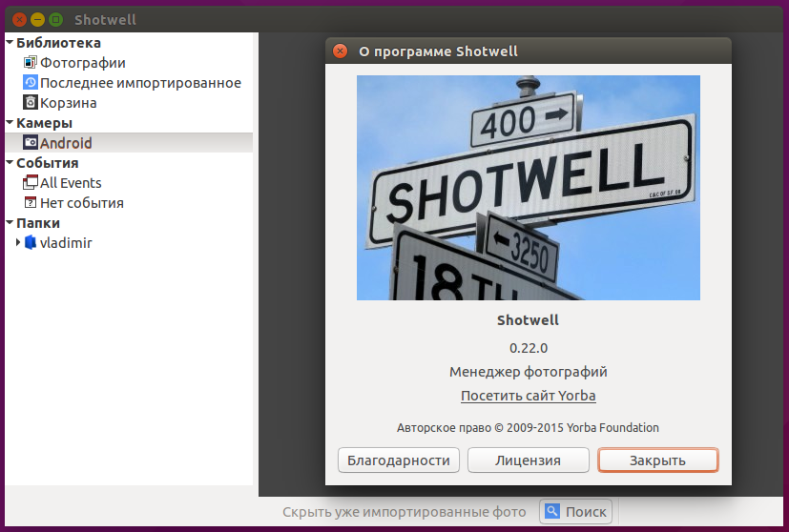This screenshot has height=532, width=789.
Task: Click the События header text
Action: click(x=48, y=163)
